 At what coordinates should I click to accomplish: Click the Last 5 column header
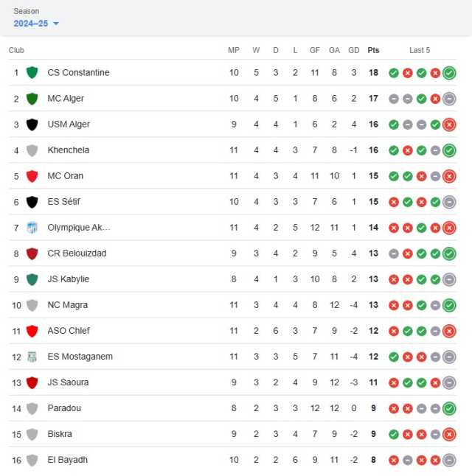coord(420,50)
